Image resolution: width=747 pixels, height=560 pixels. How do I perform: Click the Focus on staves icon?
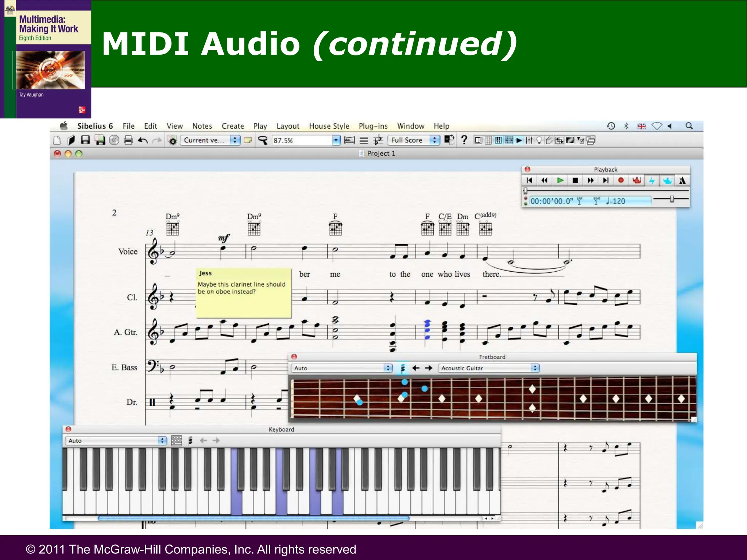pos(364,140)
